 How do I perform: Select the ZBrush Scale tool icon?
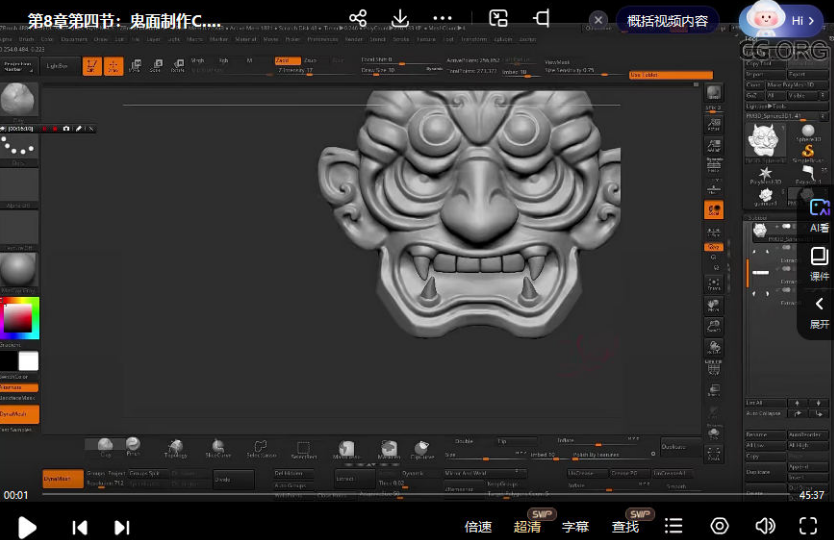[156, 66]
